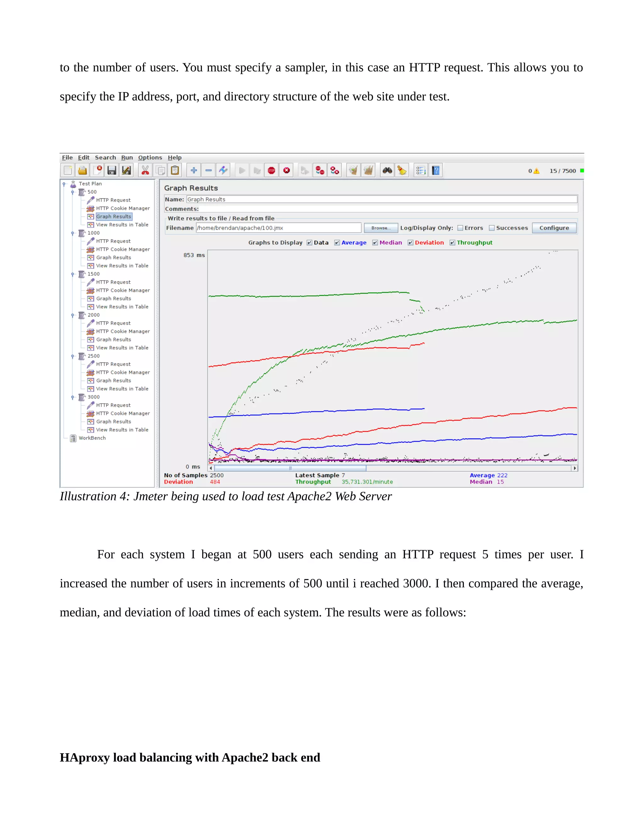This screenshot has width=644, height=833.
Task: Click the Browse... button
Action: [381, 228]
